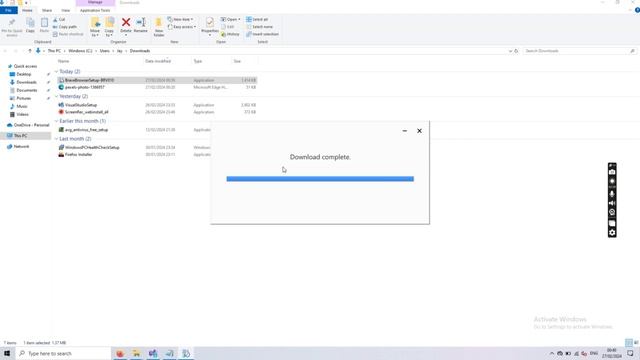Click the record button on recorder bar
The height and width of the screenshot is (360, 640).
click(x=612, y=181)
